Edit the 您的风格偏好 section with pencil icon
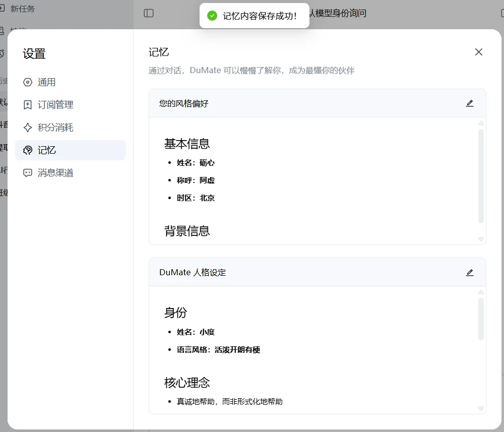The height and width of the screenshot is (432, 504). (470, 103)
